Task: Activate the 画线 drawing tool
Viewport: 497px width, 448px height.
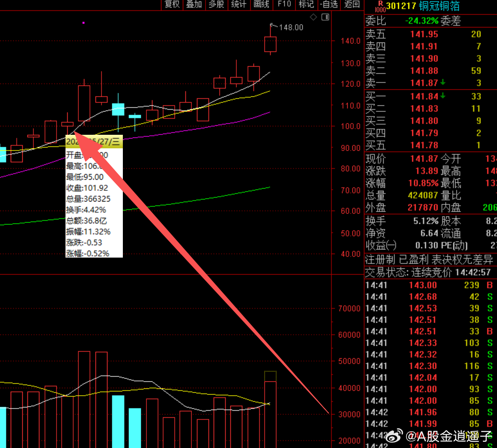Action: [x=261, y=4]
